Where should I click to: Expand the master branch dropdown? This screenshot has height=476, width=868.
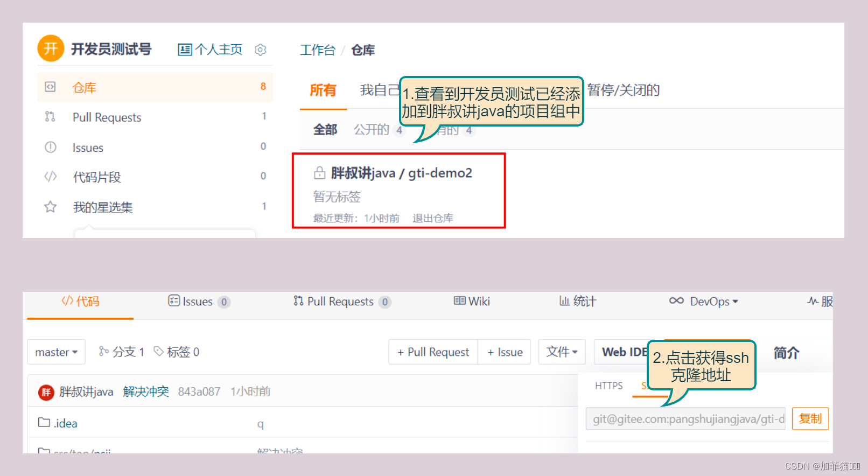[57, 352]
